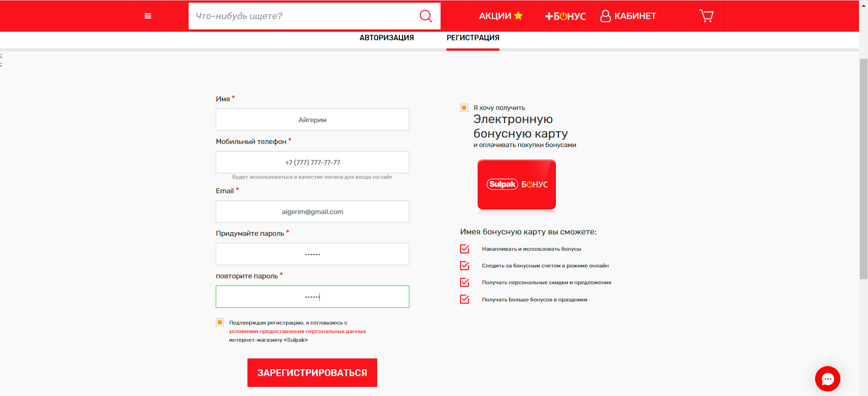The height and width of the screenshot is (396, 868).
Task: Open КАБИНЕТ account in header
Action: tap(628, 16)
